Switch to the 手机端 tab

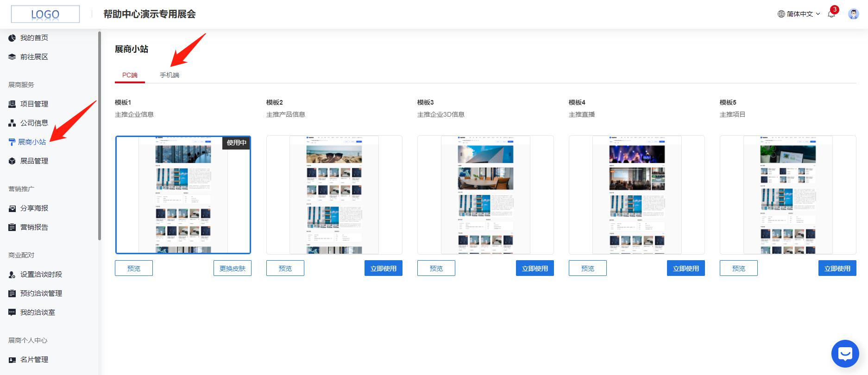(x=170, y=75)
